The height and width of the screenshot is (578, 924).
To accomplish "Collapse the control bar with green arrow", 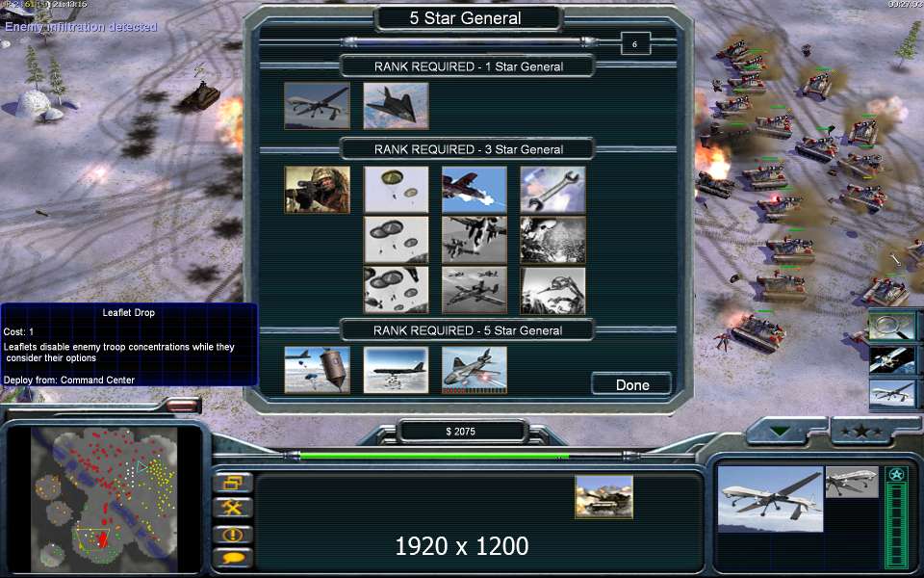I will click(x=781, y=432).
